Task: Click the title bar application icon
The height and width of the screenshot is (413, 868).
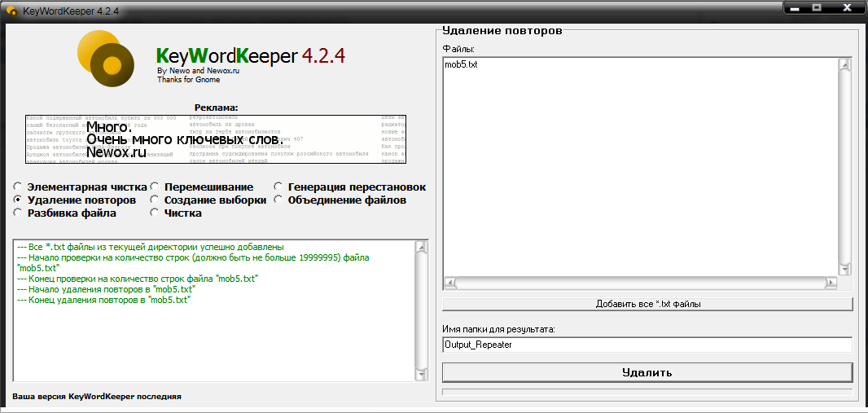Action: 11,11
